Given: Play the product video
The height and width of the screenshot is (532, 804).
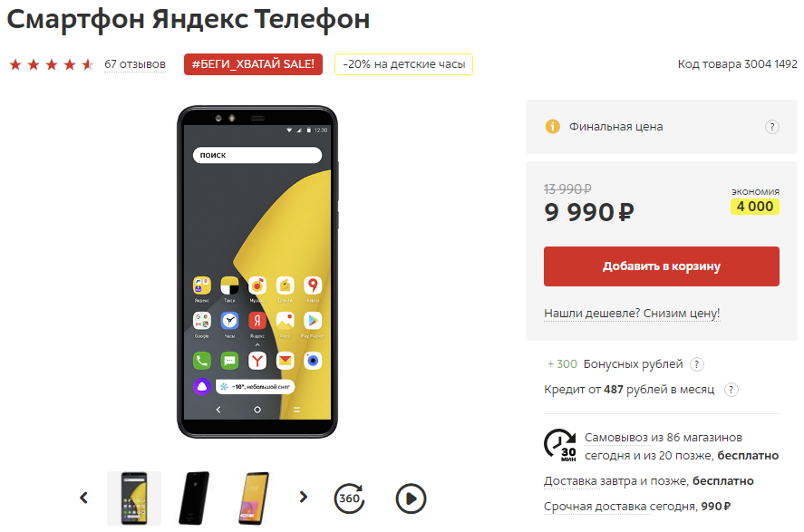Looking at the screenshot, I should (x=411, y=498).
